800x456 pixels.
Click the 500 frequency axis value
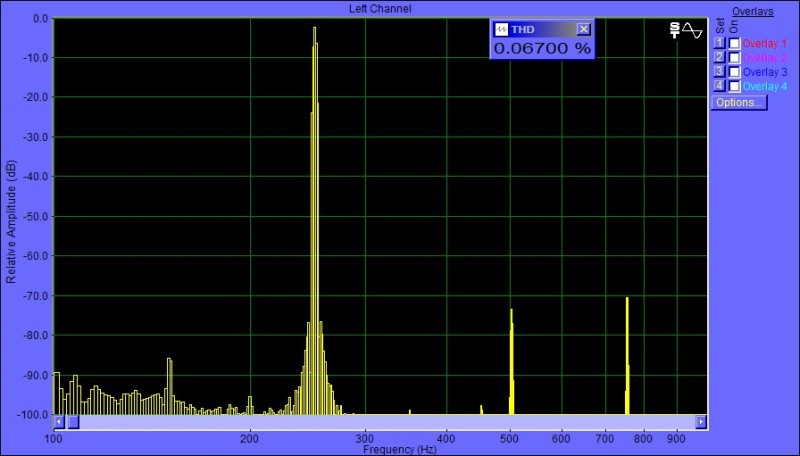click(510, 439)
